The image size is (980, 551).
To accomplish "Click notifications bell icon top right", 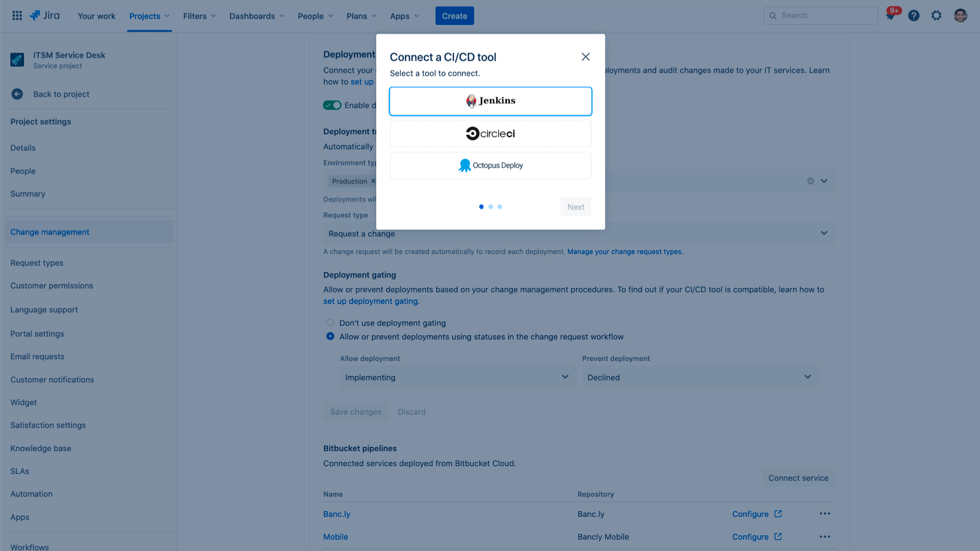I will [891, 15].
